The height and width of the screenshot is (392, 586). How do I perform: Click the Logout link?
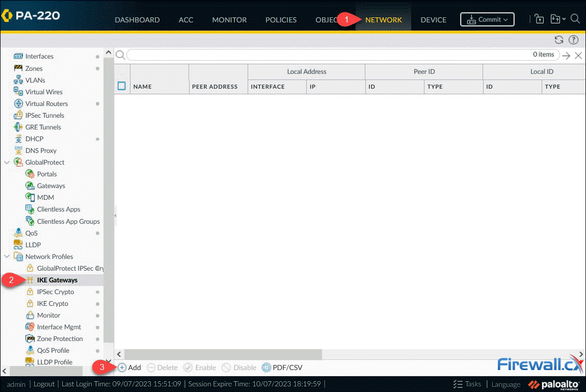pos(44,384)
